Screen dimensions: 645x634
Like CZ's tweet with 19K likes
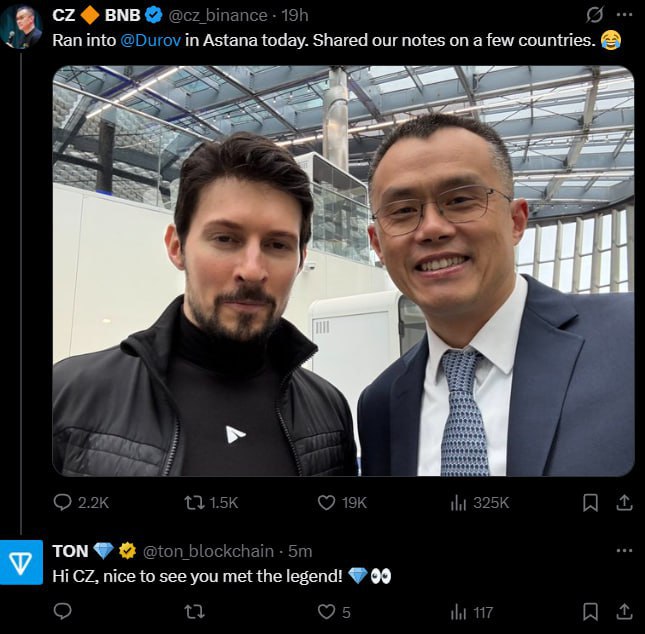click(x=325, y=502)
